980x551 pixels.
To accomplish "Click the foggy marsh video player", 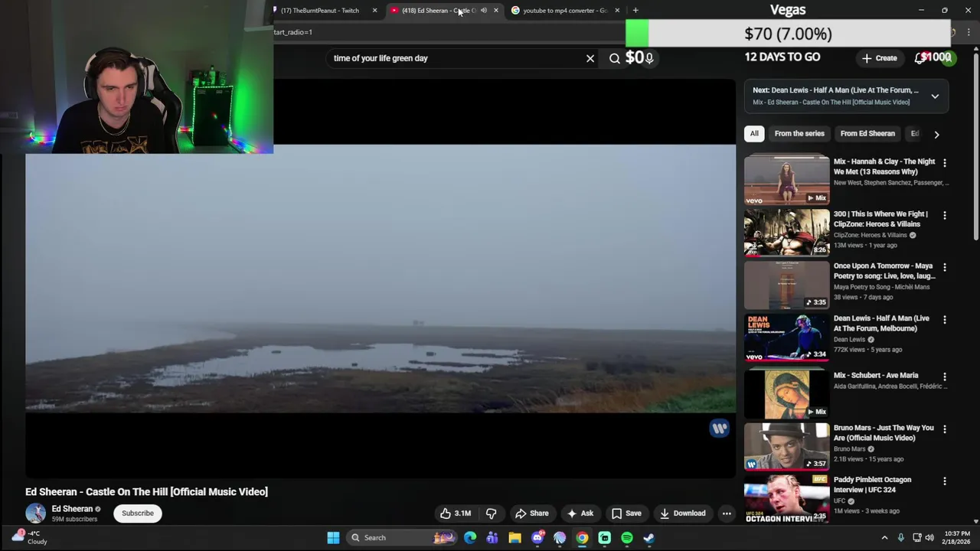I will coord(381,279).
